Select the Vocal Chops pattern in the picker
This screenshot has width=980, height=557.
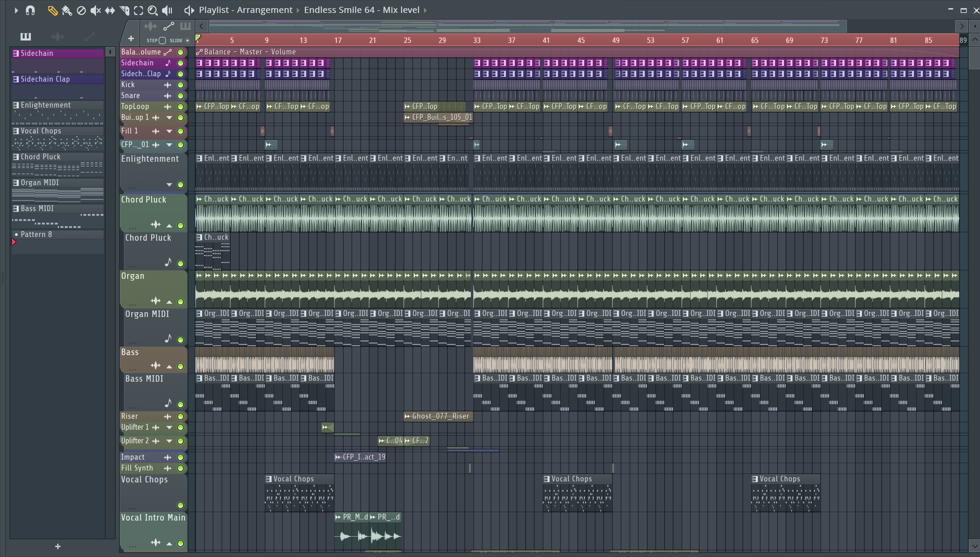pyautogui.click(x=58, y=131)
